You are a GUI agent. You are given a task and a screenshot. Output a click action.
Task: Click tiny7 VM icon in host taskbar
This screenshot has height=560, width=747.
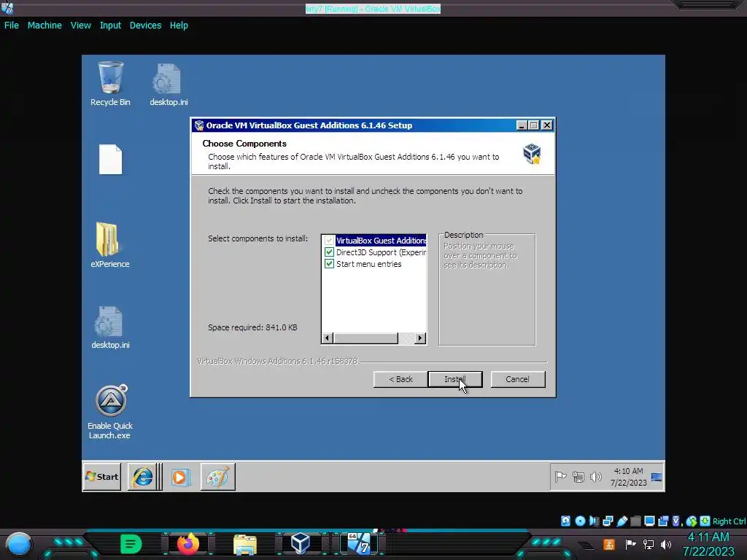point(359,544)
